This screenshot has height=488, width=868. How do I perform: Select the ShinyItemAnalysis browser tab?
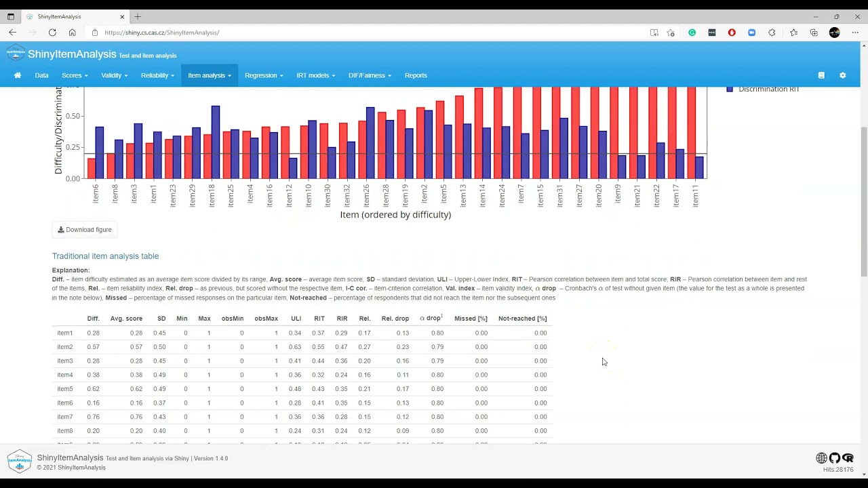pyautogui.click(x=75, y=16)
